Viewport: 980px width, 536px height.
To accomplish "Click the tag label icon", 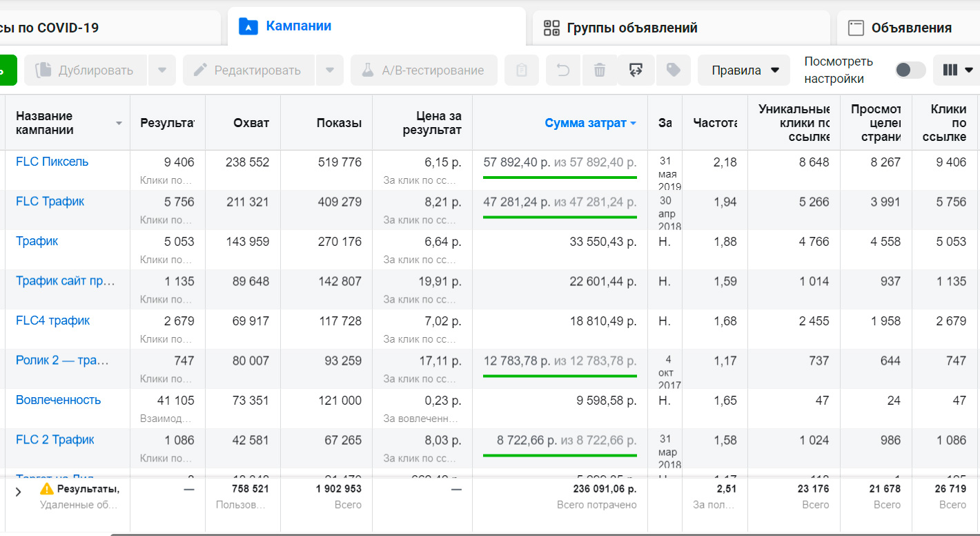I will [x=673, y=70].
